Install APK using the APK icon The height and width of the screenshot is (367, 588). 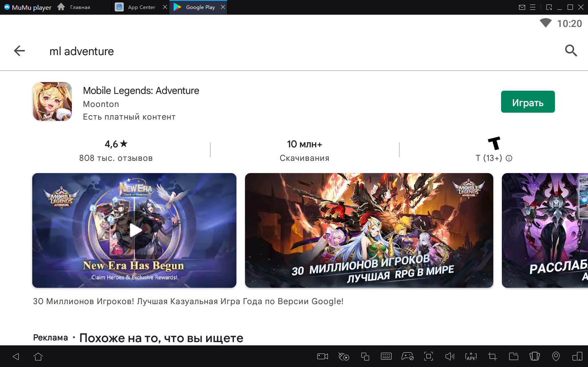tap(471, 356)
